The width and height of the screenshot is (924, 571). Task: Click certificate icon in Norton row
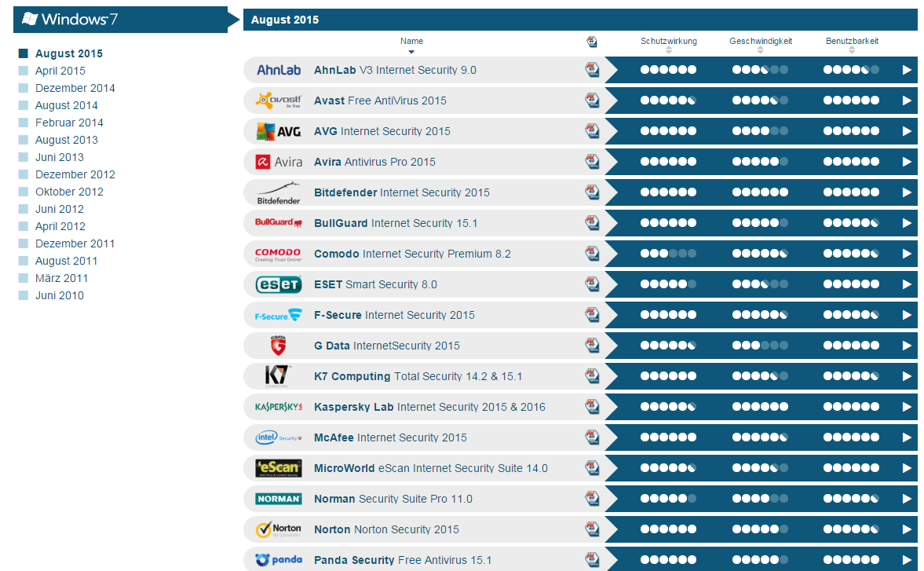click(x=592, y=529)
